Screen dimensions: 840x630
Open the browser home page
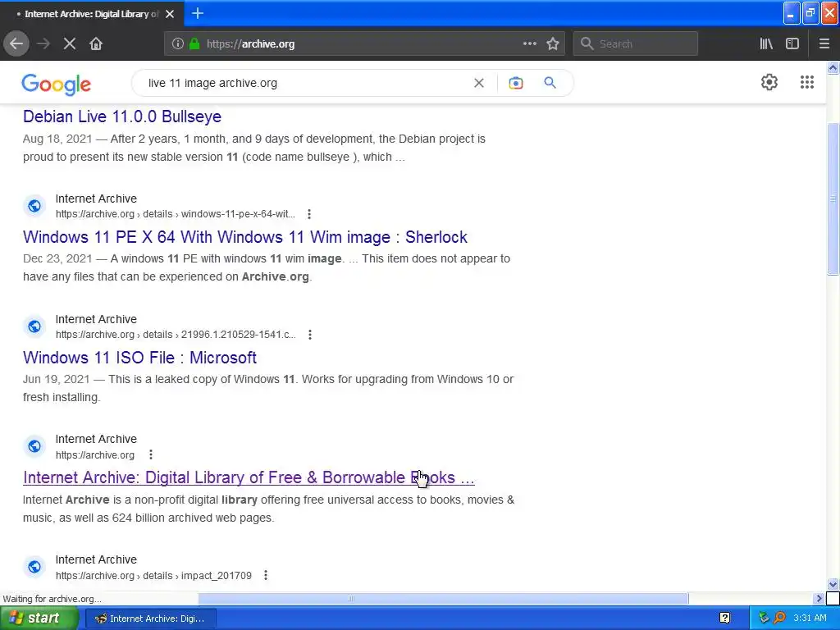[x=96, y=44]
